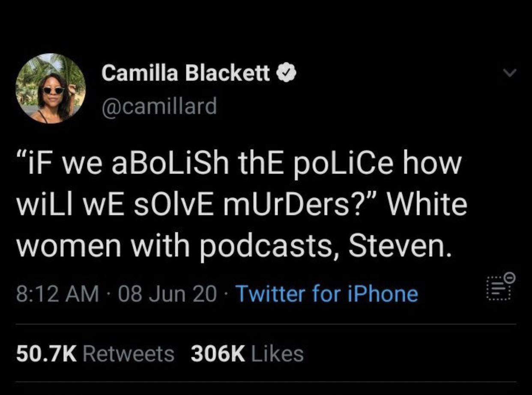The width and height of the screenshot is (532, 395).
Task: Open the 8:12 AM timestamp
Action: 57,293
